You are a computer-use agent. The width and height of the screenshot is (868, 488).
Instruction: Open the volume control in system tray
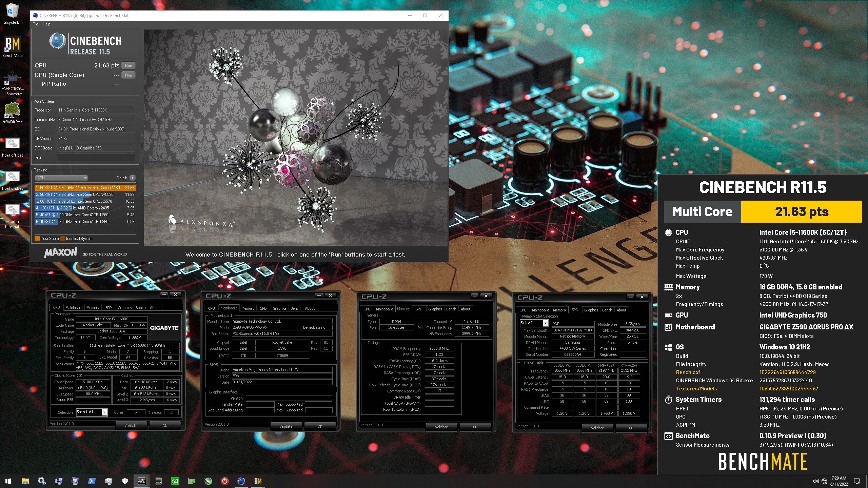[x=815, y=481]
